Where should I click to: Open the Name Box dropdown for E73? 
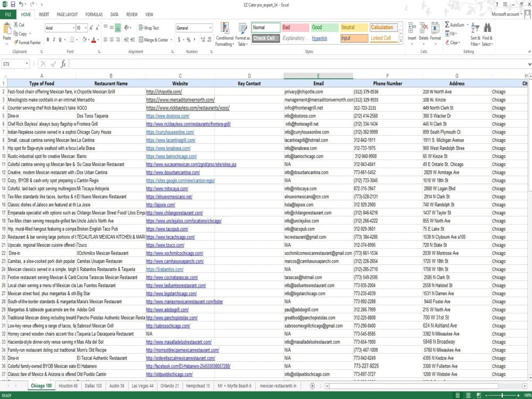tap(27, 64)
